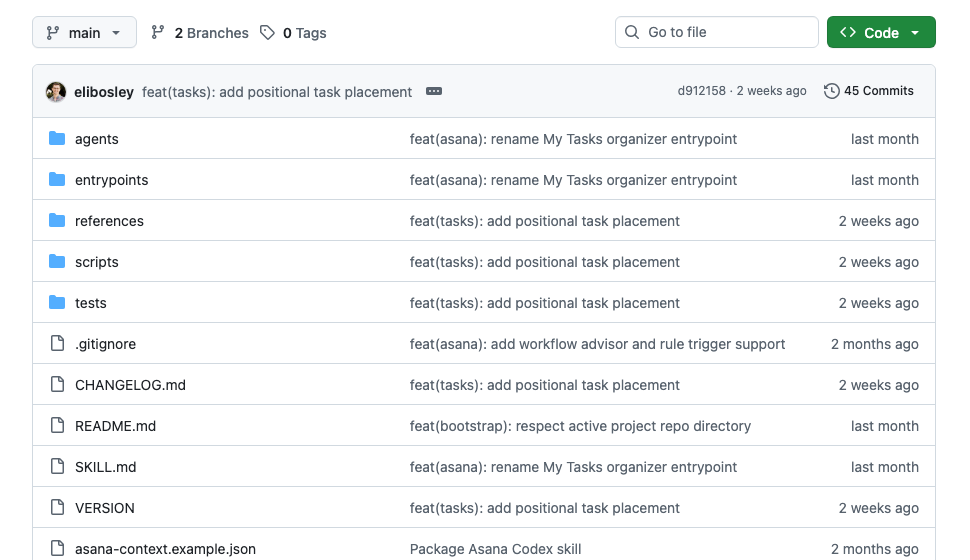The image size is (970, 560).
Task: Click the SKILL.md file icon
Action: (57, 466)
